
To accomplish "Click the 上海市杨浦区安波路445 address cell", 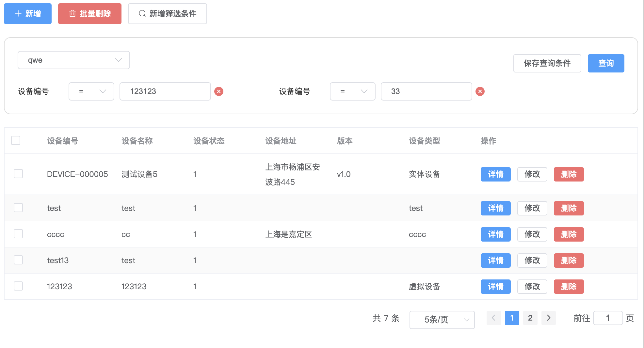I will [x=293, y=174].
